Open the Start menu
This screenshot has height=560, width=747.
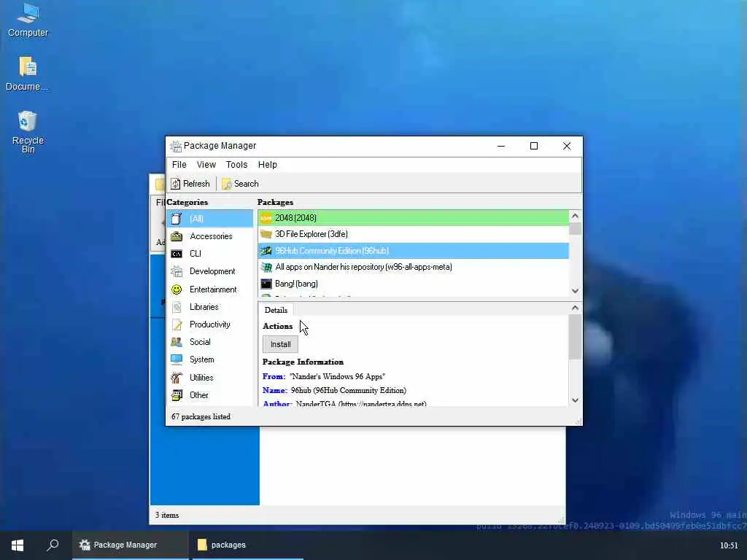[18, 545]
